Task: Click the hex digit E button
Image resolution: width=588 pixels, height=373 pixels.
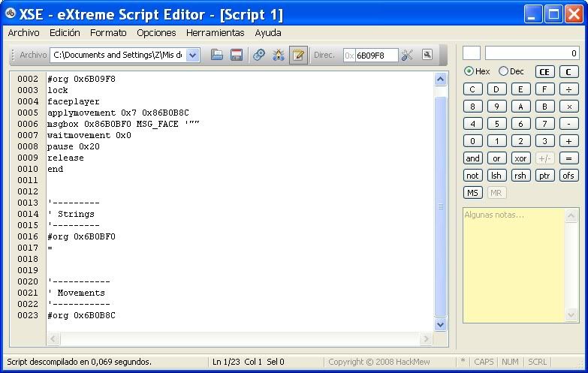Action: tap(520, 89)
